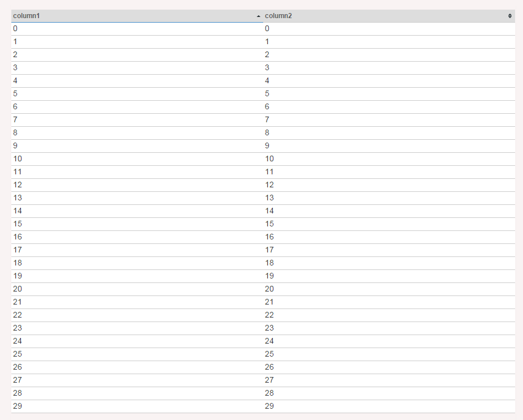
Task: Select the column1 cell with value 29
Action: click(137, 406)
